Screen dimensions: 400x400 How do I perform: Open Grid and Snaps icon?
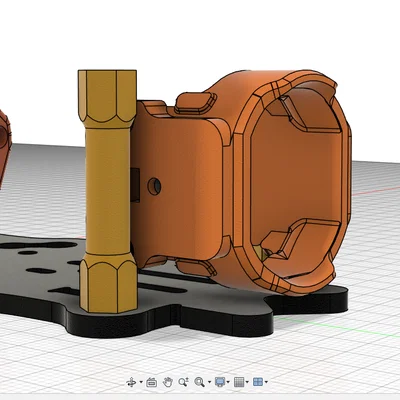(x=239, y=382)
